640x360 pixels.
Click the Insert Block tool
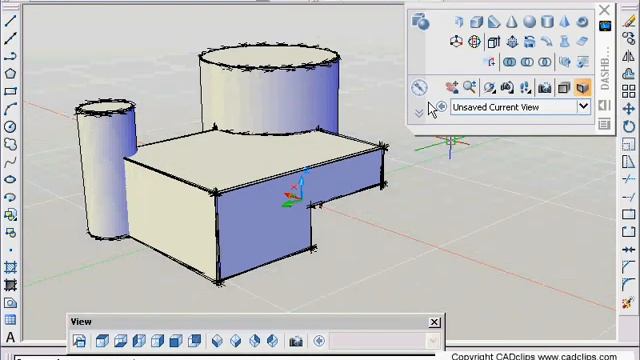click(x=10, y=215)
